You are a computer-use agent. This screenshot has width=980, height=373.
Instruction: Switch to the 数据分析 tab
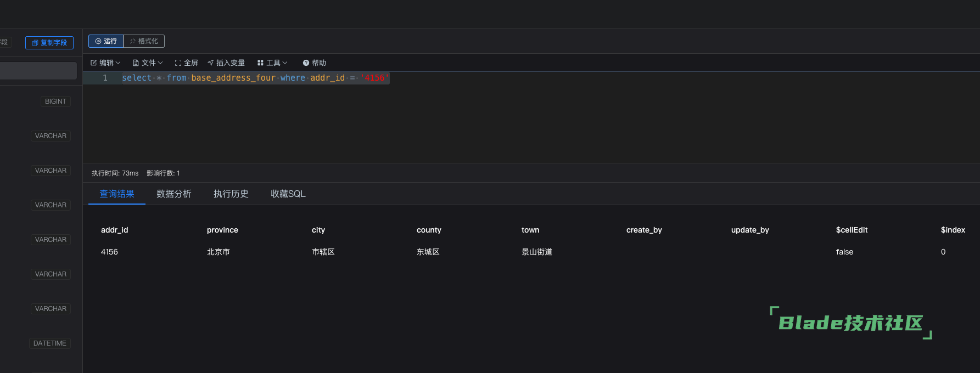[173, 194]
